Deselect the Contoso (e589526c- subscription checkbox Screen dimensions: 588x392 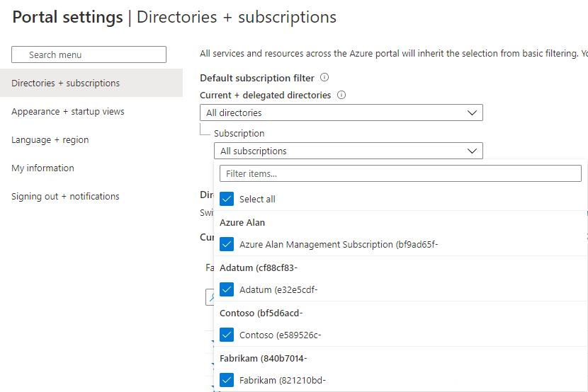(227, 335)
